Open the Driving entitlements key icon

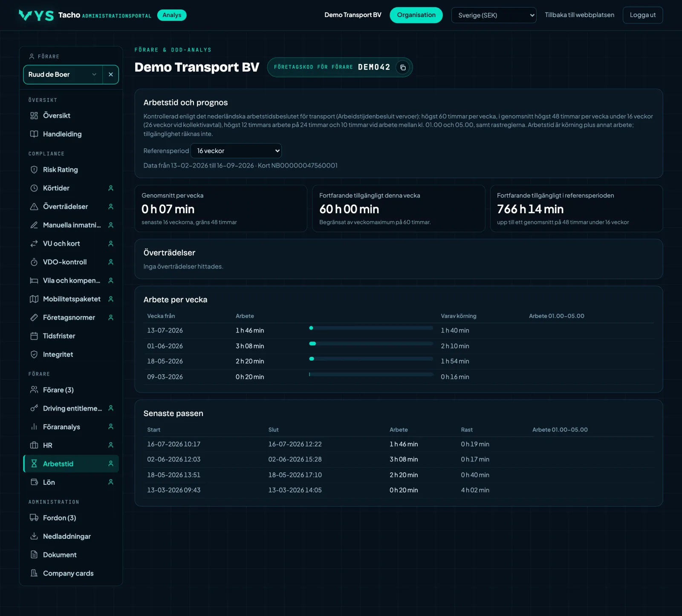pyautogui.click(x=34, y=408)
